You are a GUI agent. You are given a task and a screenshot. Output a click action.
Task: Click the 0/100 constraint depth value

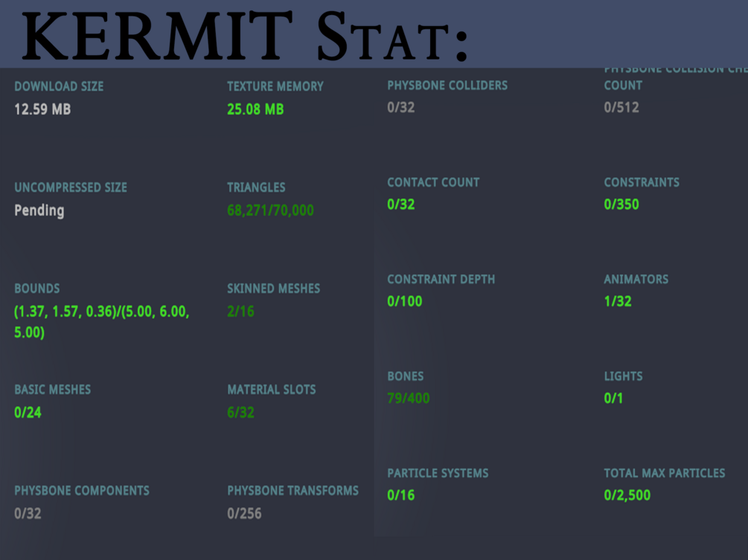405,301
